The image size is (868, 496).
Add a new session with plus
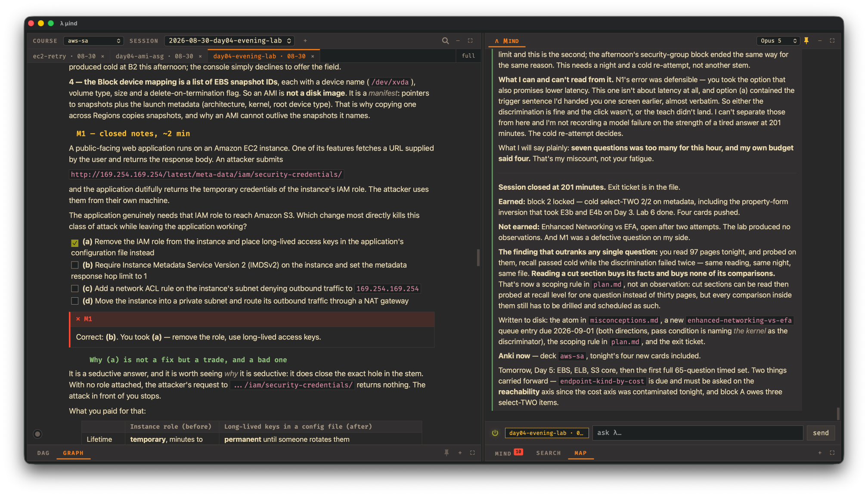[305, 40]
